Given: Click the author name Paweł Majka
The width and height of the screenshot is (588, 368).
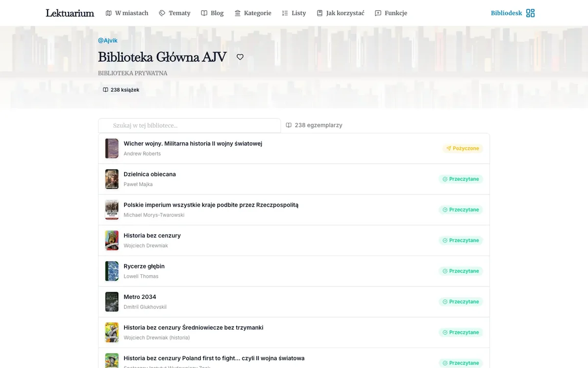Looking at the screenshot, I should point(138,184).
